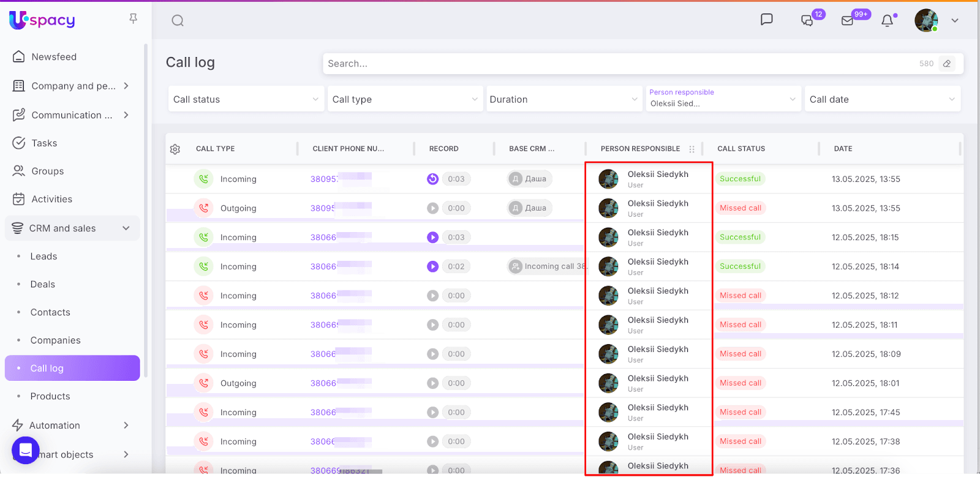This screenshot has width=980, height=477.
Task: Replay the 0:03 recording of first call
Action: pyautogui.click(x=433, y=179)
